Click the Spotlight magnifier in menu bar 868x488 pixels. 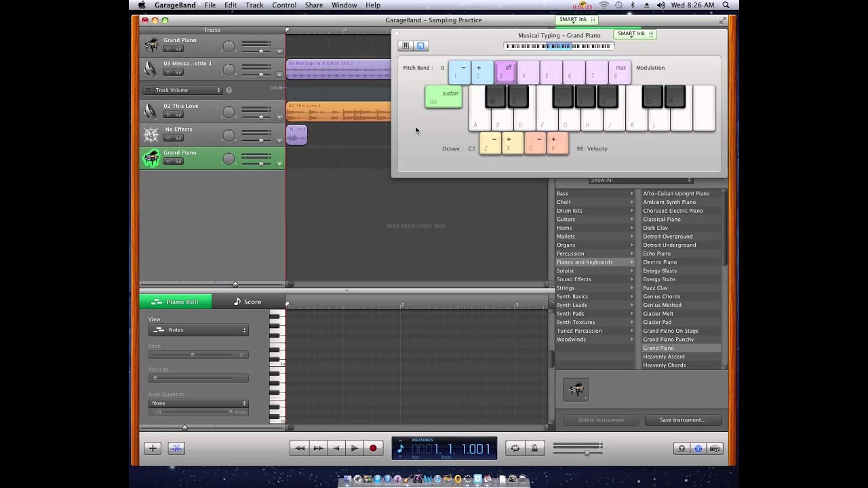click(726, 5)
